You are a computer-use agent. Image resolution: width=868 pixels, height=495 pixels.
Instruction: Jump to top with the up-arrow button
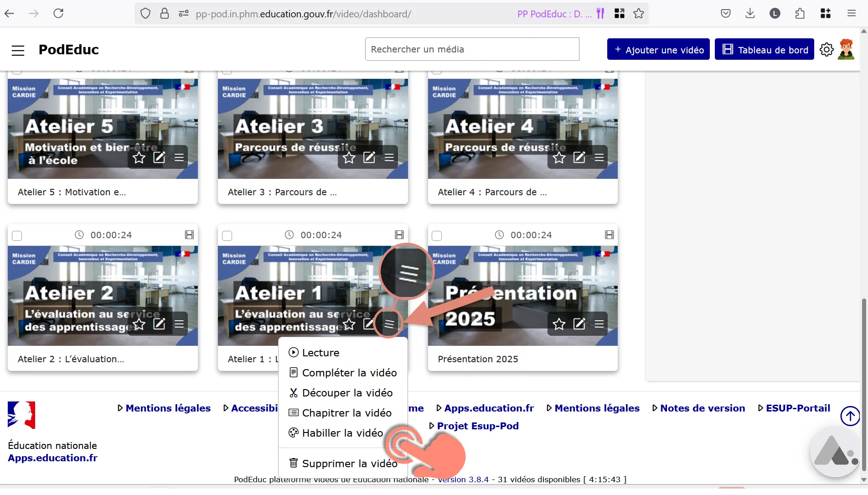[850, 417]
